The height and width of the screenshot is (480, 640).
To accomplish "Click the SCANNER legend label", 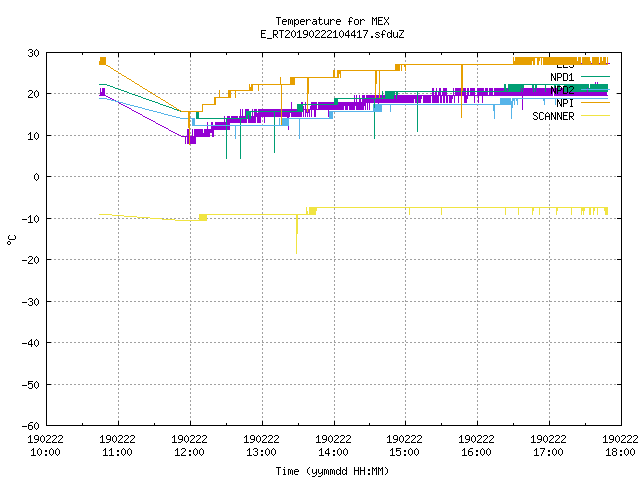I will [x=553, y=116].
